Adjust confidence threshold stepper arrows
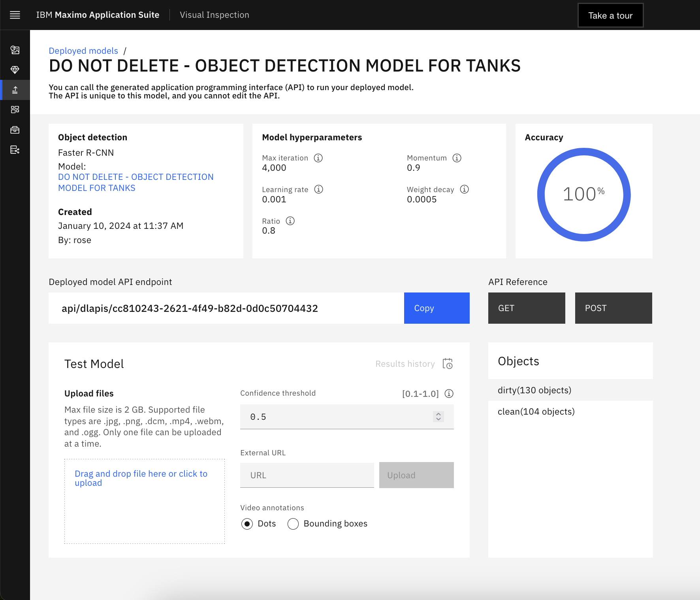This screenshot has width=700, height=600. [438, 417]
